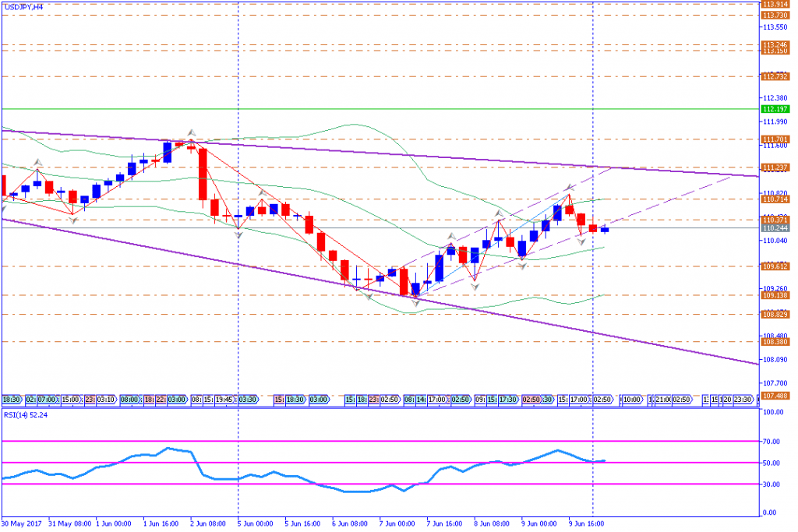Click the 112.380 price axis value
Image resolution: width=798 pixels, height=532 pixels.
[x=775, y=97]
